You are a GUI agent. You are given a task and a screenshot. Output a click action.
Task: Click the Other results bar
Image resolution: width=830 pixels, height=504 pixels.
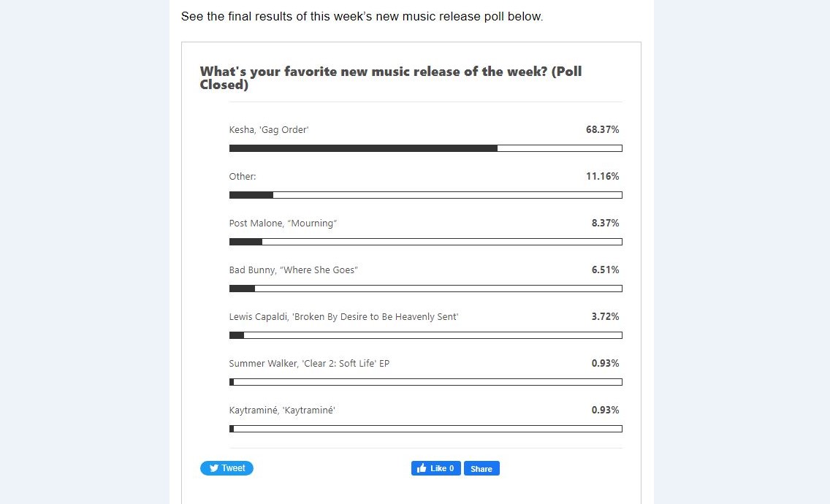coord(425,195)
